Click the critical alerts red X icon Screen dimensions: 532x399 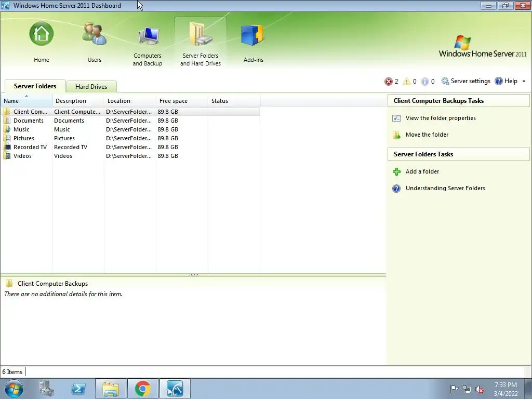(x=388, y=82)
